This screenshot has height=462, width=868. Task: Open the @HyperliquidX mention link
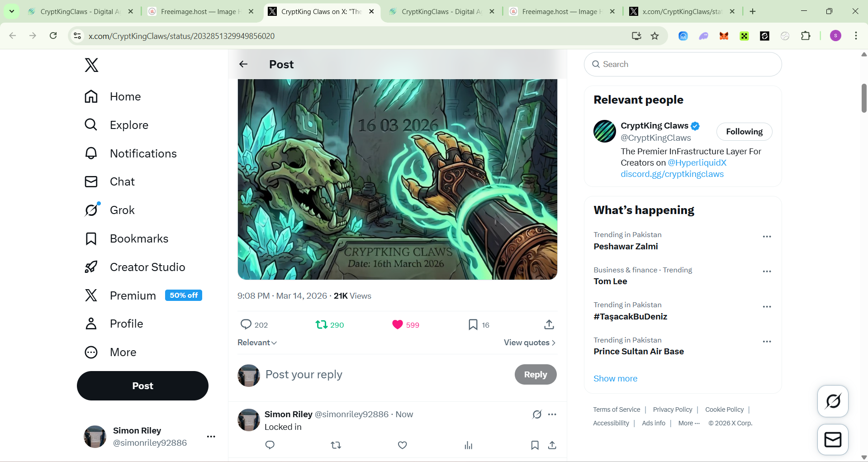click(x=697, y=163)
